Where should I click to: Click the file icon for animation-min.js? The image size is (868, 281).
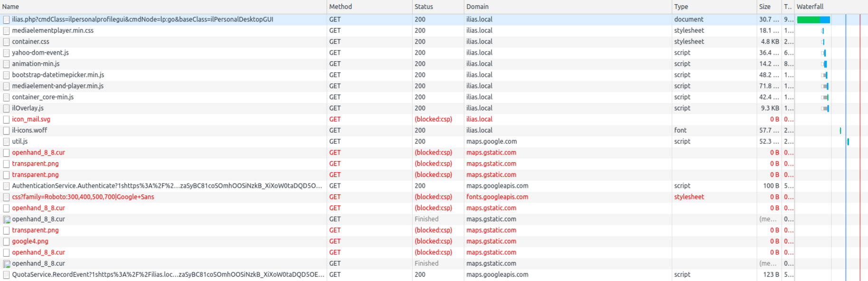[6, 64]
